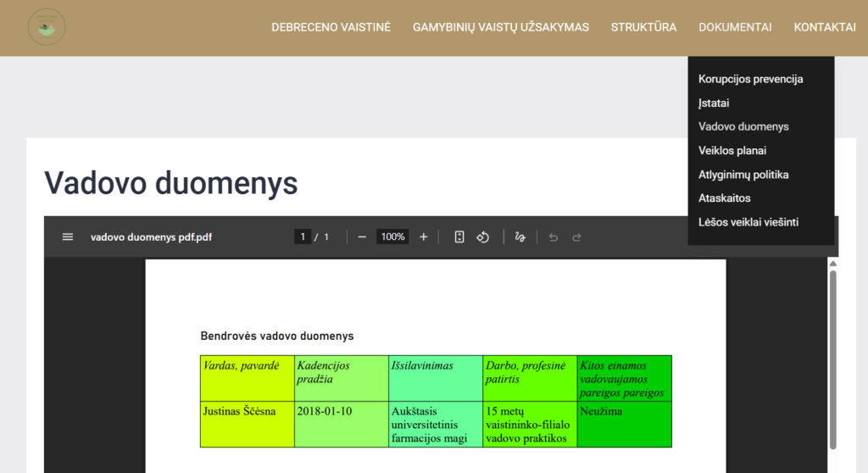Open the Debreceno vaistinė menu

pos(331,27)
